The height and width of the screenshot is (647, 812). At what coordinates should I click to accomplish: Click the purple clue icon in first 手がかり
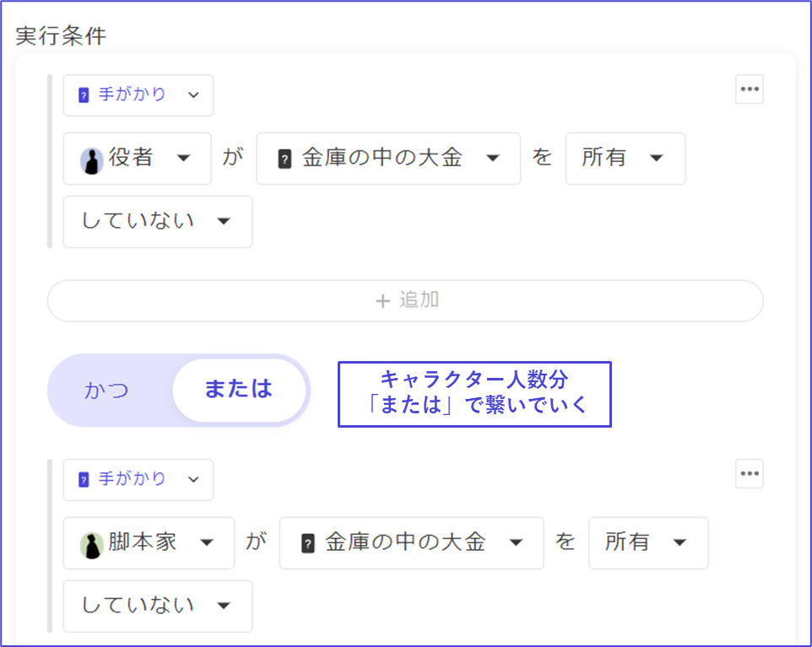tap(84, 96)
